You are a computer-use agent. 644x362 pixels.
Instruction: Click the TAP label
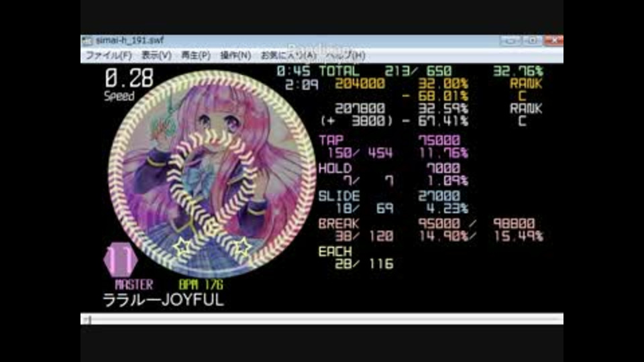331,140
